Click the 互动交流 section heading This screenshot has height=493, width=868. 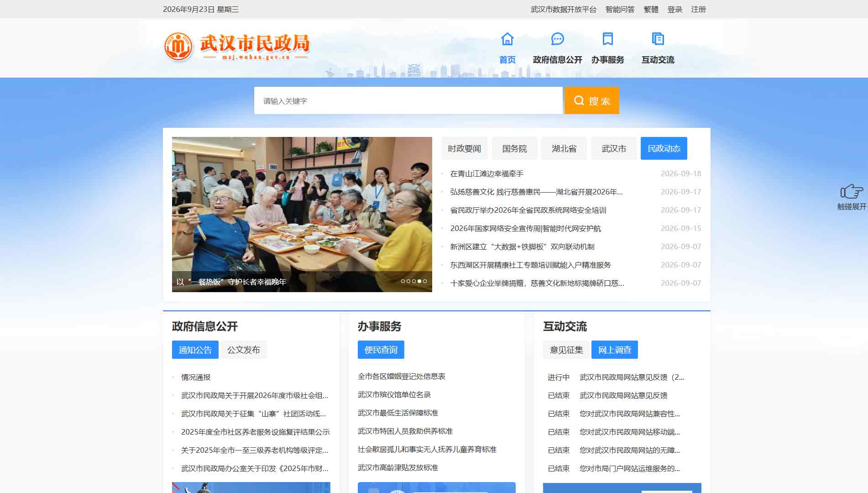click(565, 326)
